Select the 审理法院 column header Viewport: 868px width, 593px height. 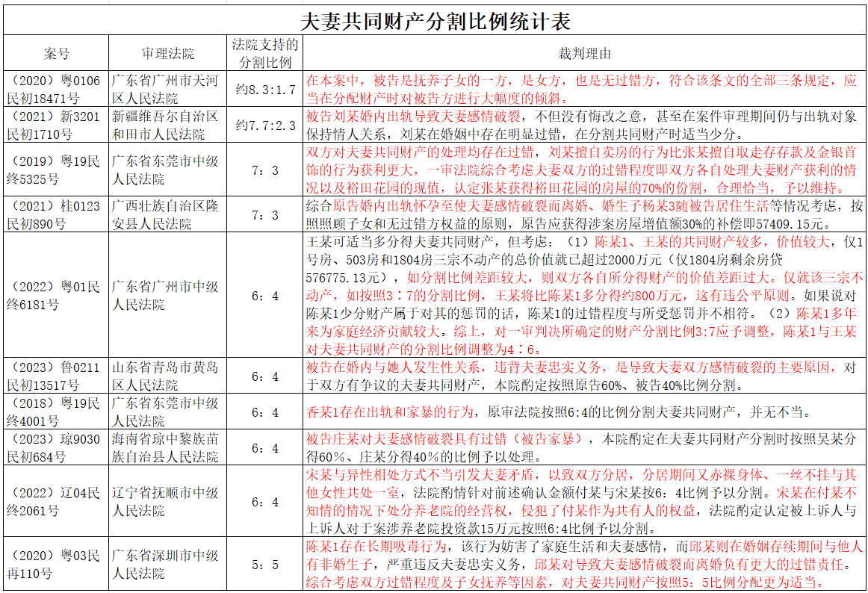click(x=168, y=54)
